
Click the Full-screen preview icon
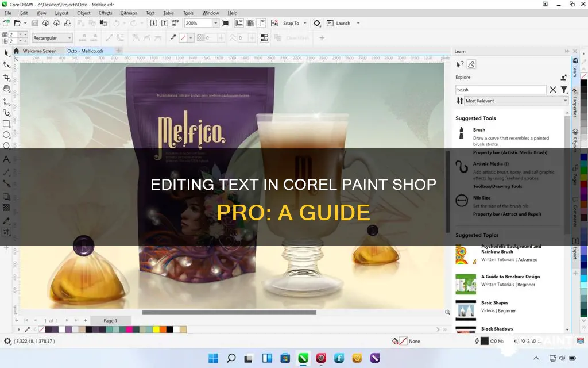coord(226,23)
